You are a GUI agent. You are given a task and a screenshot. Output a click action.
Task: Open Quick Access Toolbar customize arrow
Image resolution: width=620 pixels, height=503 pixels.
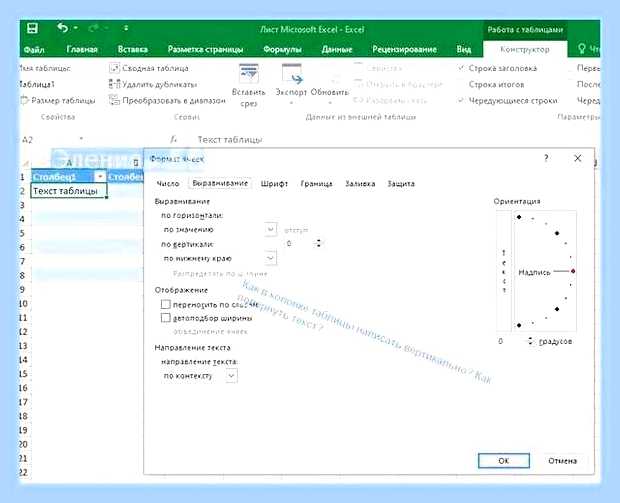point(126,28)
